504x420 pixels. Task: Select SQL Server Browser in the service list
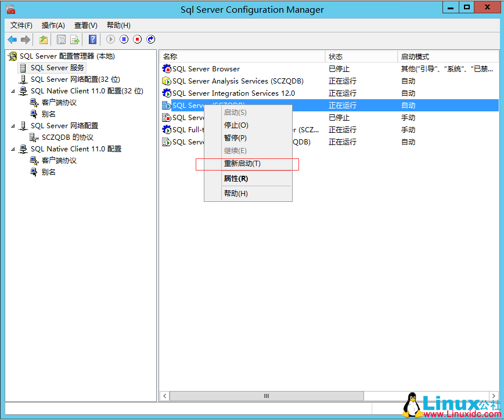206,68
